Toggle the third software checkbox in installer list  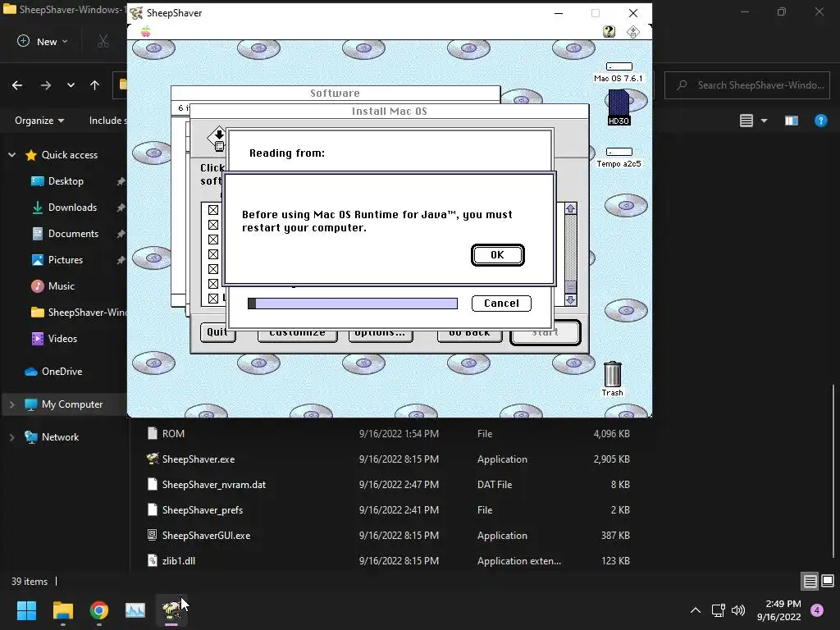pos(213,240)
